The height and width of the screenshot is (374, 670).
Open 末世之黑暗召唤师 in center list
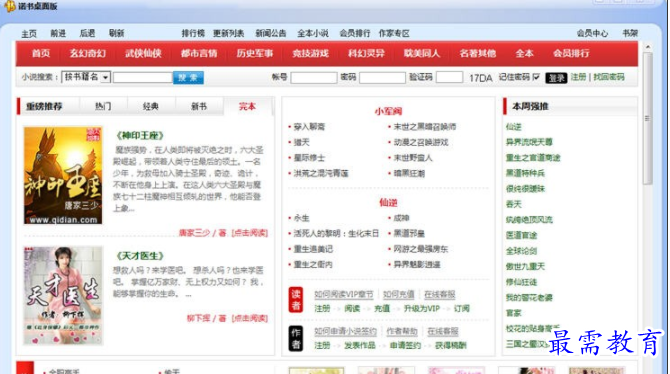(425, 127)
